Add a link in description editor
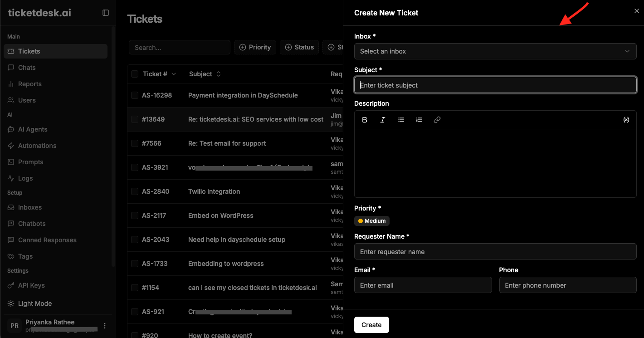 437,120
